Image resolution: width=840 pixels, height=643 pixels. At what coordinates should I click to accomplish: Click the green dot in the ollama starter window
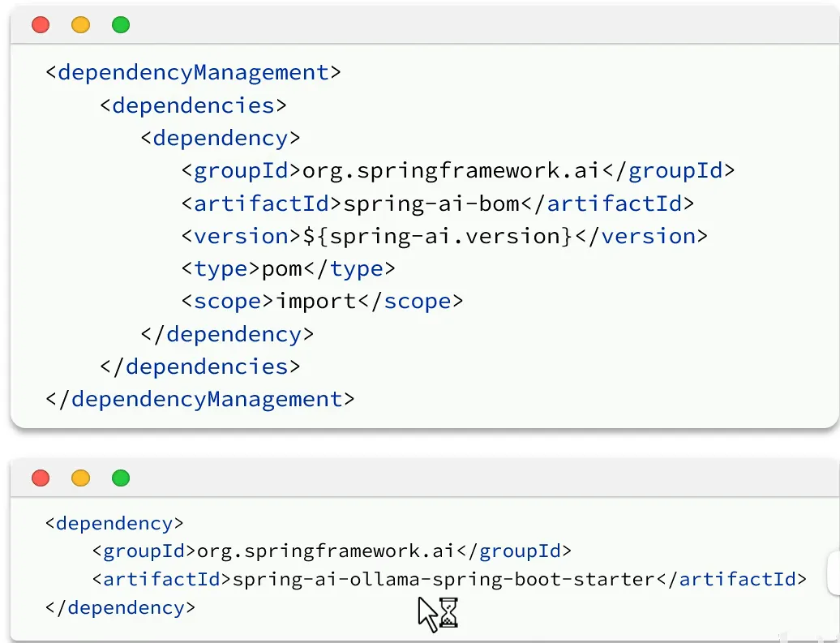tap(121, 478)
